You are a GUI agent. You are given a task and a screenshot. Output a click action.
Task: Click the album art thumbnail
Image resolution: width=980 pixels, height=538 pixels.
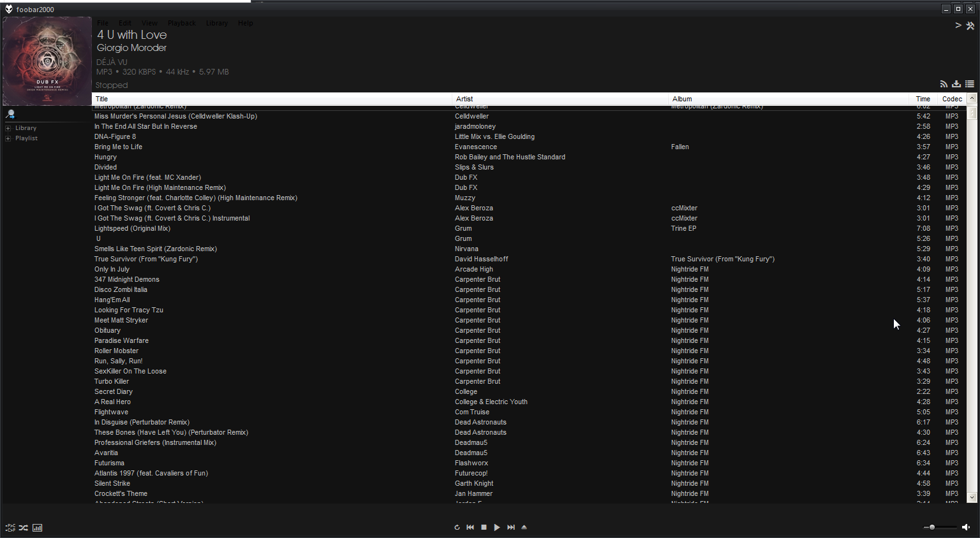47,61
